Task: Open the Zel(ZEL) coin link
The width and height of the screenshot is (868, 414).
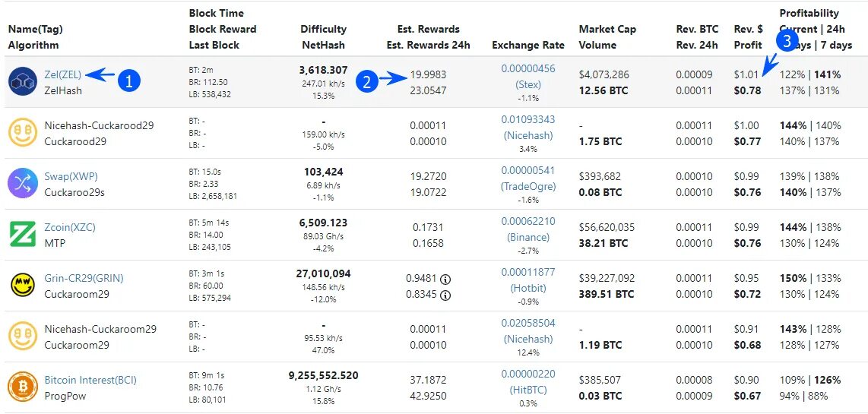Action: click(63, 74)
